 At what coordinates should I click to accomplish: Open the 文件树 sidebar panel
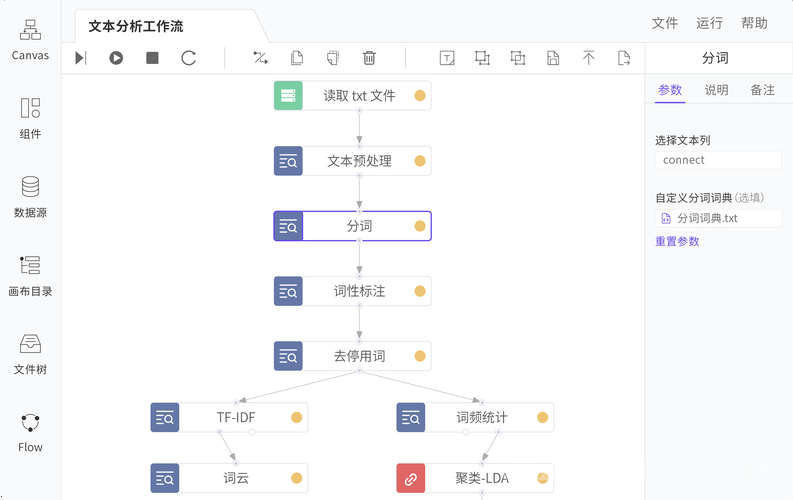pos(30,354)
